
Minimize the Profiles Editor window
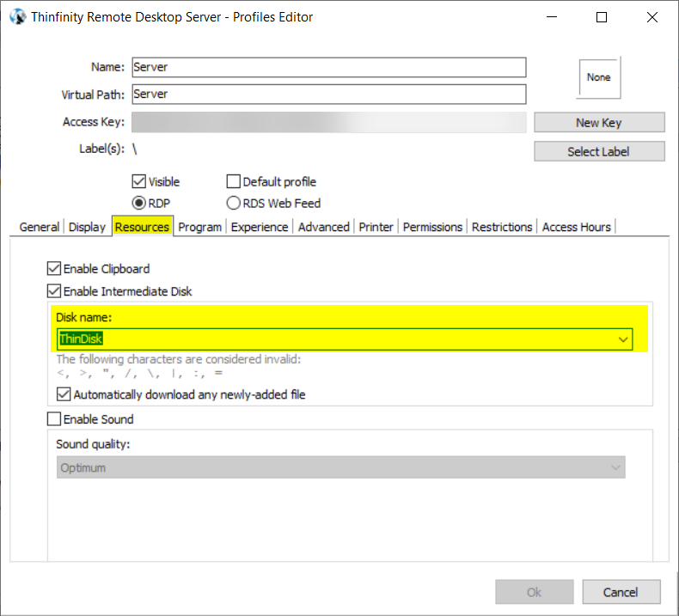pos(552,17)
